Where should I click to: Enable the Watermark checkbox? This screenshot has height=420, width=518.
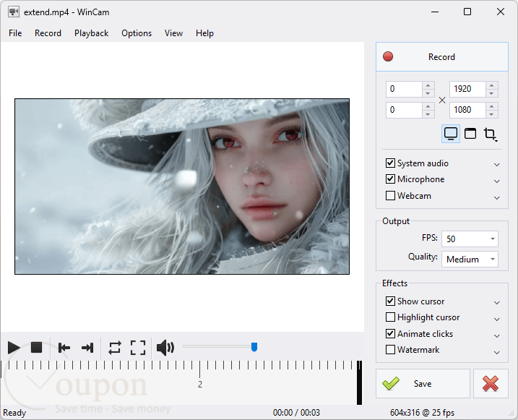click(x=390, y=350)
